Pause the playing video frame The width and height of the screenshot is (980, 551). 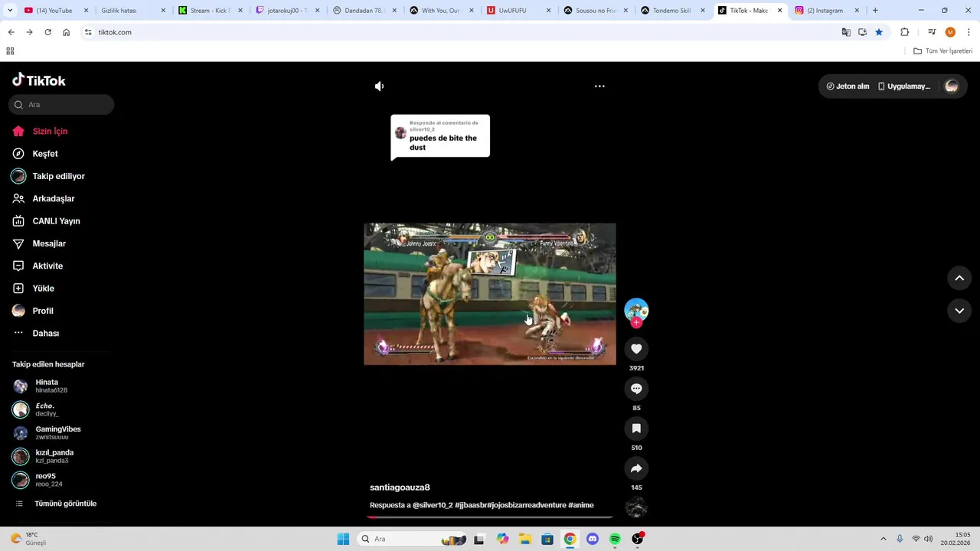490,294
